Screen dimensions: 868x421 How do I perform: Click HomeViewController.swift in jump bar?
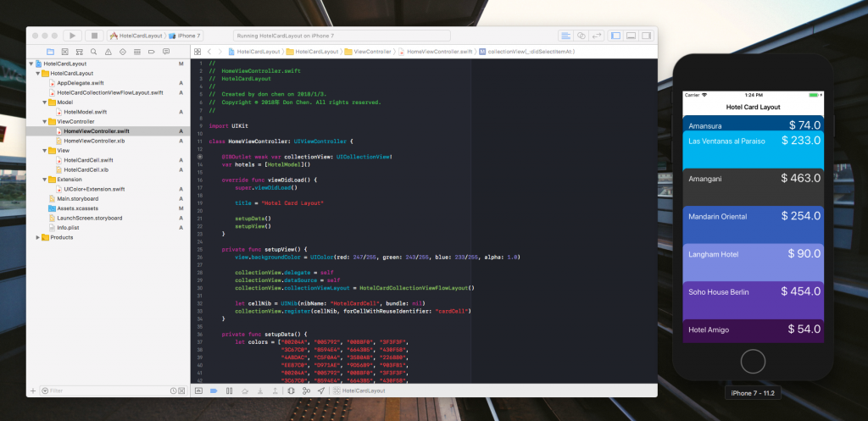[x=436, y=52]
